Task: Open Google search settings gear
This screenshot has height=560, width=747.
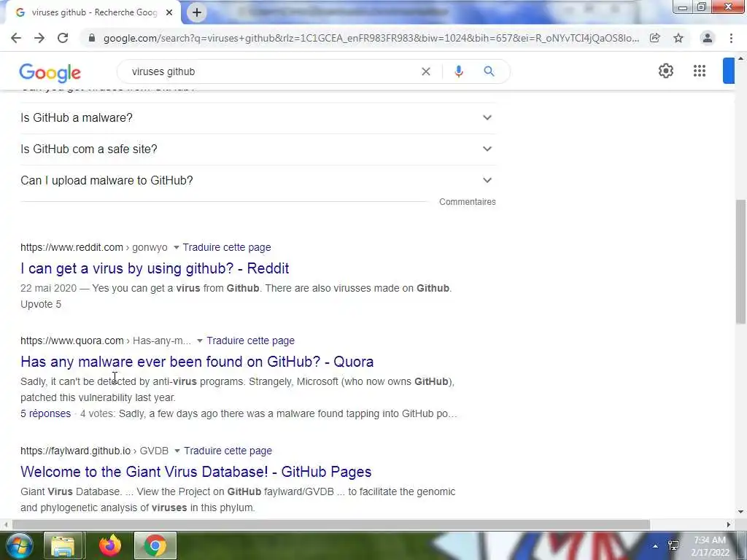Action: (x=665, y=71)
